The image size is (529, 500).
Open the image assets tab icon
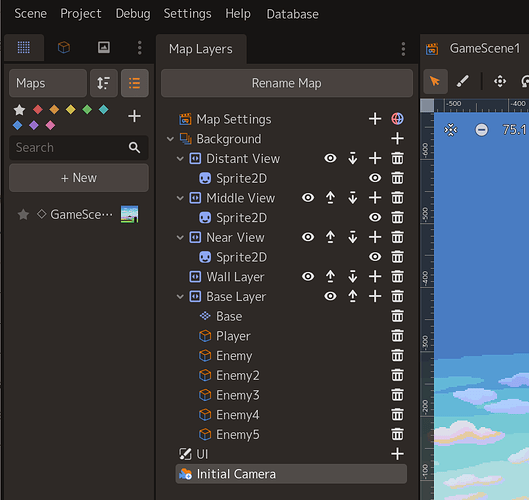coord(104,48)
